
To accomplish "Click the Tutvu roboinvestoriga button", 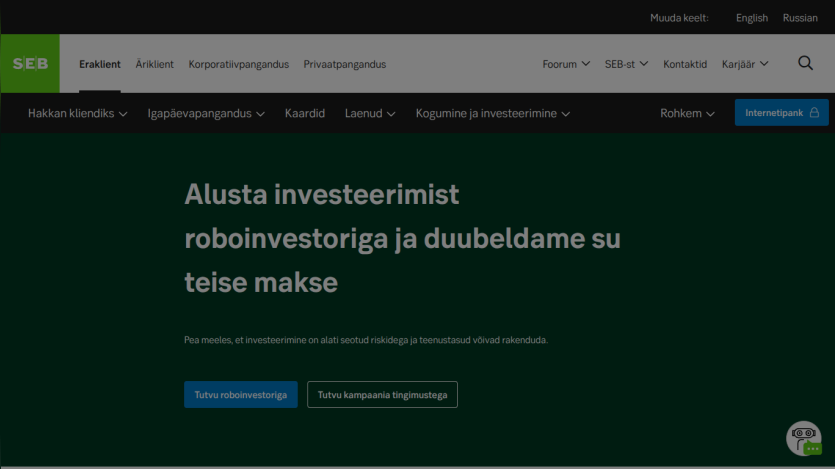I will coord(241,394).
